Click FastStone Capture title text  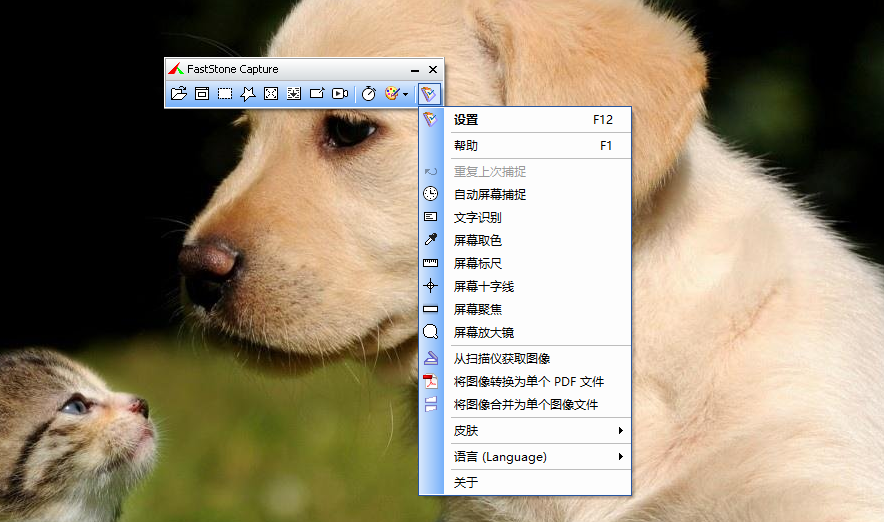(233, 69)
